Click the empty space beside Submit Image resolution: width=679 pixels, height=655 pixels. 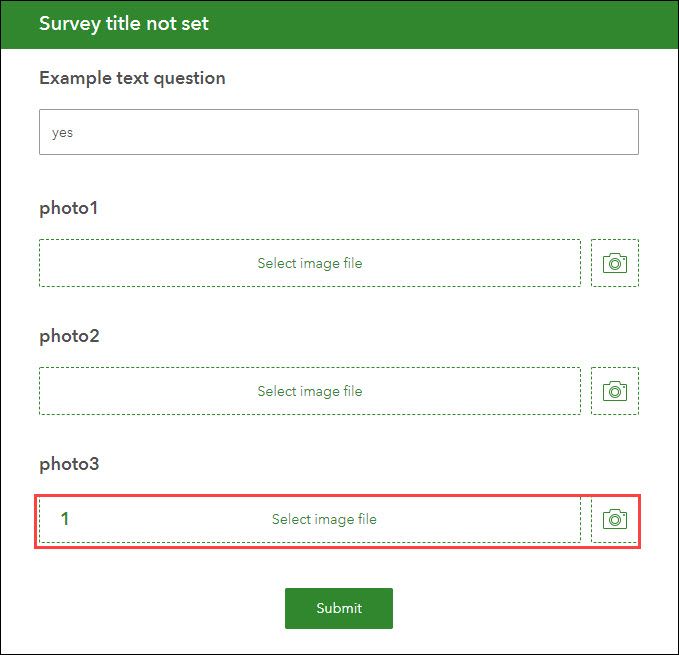click(x=520, y=608)
